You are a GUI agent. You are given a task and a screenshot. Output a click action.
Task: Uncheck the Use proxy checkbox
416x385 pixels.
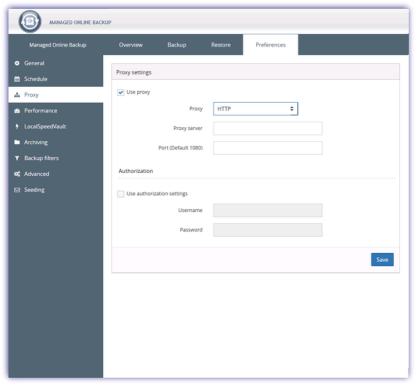coord(121,92)
